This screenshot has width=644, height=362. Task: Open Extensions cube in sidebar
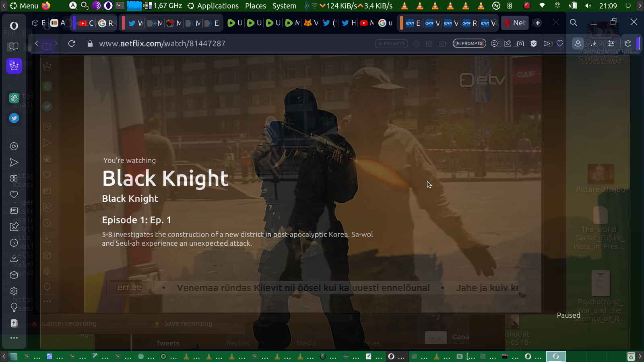pos(14,275)
